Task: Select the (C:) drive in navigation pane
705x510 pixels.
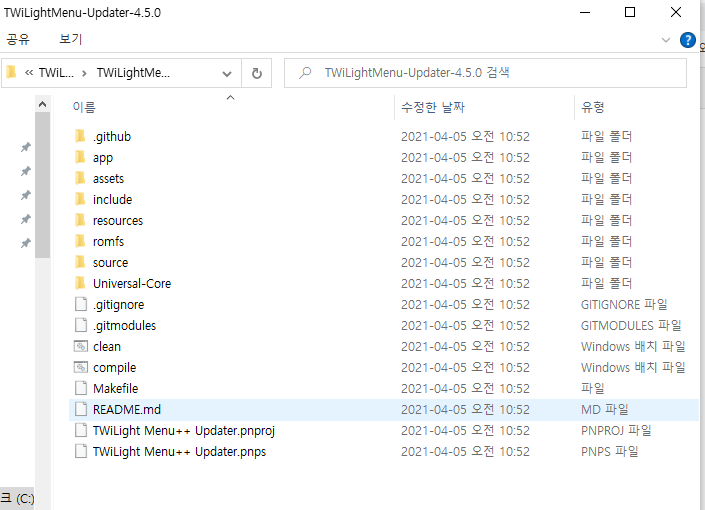Action: pos(17,498)
